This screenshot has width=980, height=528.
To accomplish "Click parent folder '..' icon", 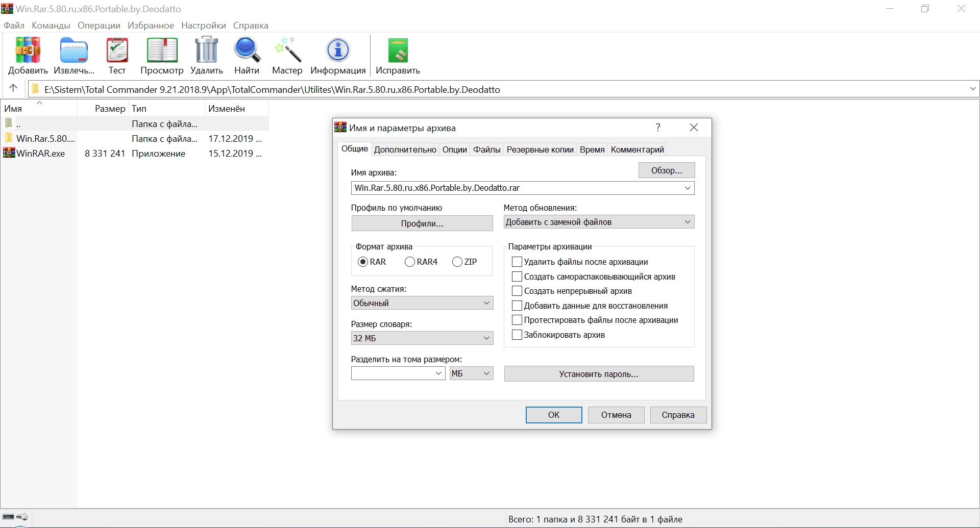I will coord(9,123).
